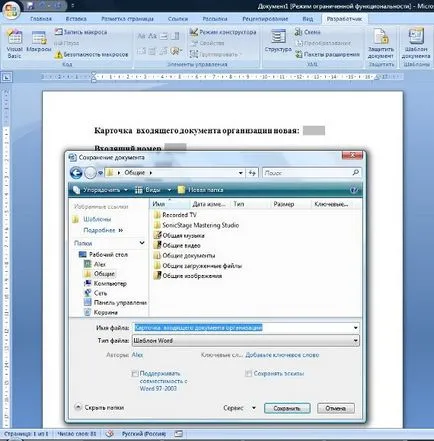The image size is (434, 441).
Task: Open Безопасность макросов settings
Action: coord(91,54)
